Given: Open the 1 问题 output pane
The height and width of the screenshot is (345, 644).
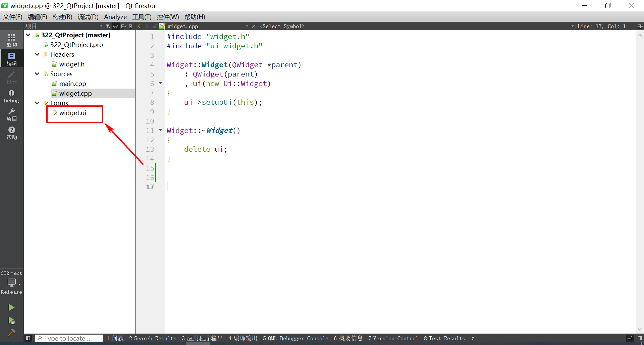Looking at the screenshot, I should [x=115, y=338].
